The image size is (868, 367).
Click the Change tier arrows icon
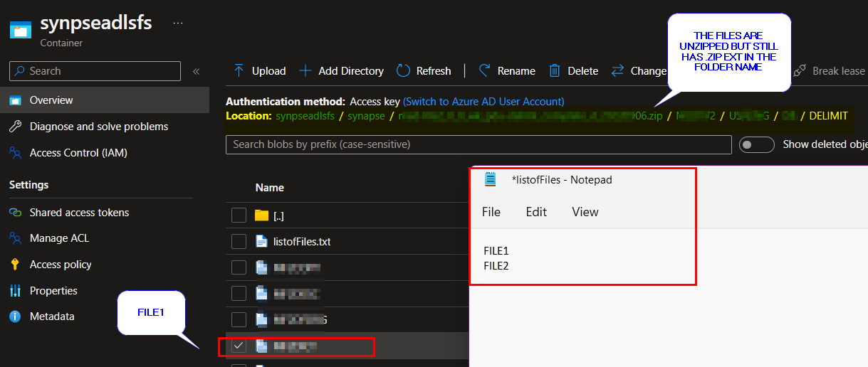617,70
